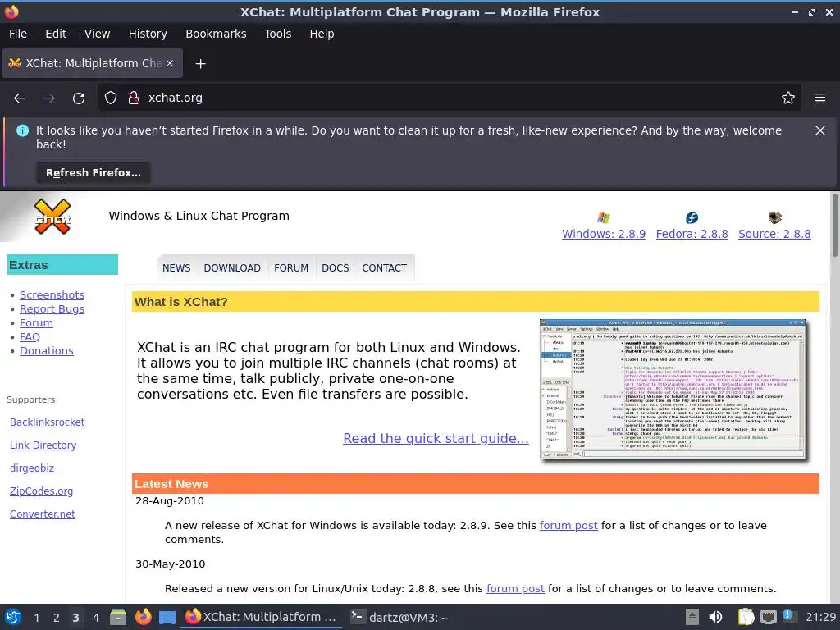The height and width of the screenshot is (630, 840).
Task: Open the Backlinksrocket supporter link
Action: tap(47, 422)
